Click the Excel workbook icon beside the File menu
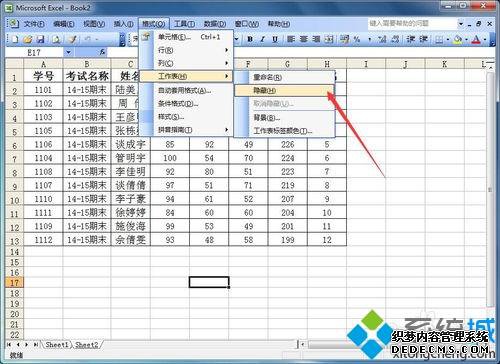The height and width of the screenshot is (364, 500). [13, 24]
